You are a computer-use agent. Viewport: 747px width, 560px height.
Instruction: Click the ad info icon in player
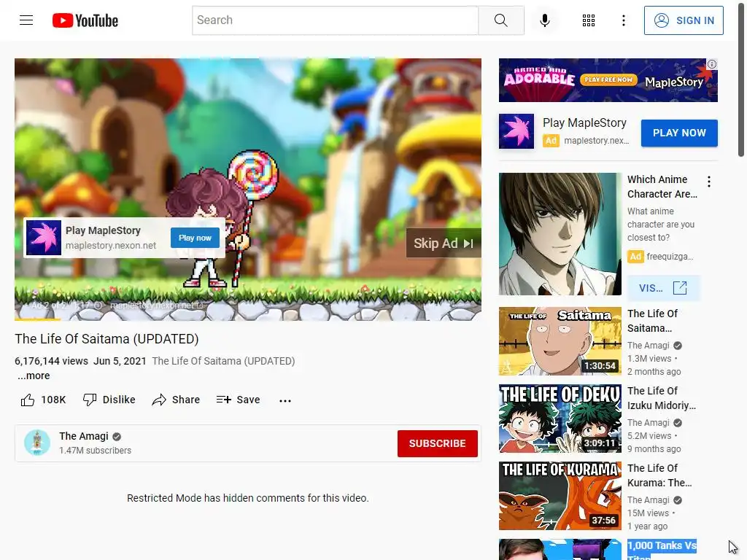(x=98, y=306)
